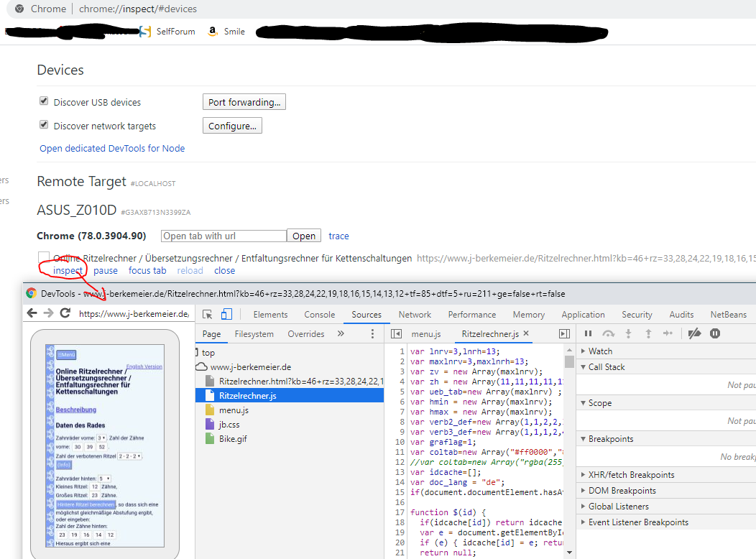The height and width of the screenshot is (559, 756).
Task: Hide the file navigator pane
Action: tap(396, 334)
